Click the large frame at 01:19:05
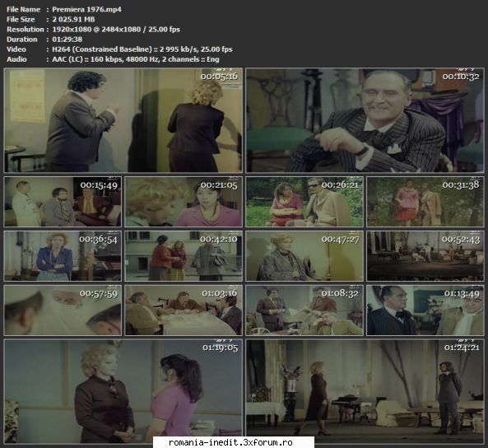This screenshot has height=448, width=488. (x=123, y=391)
